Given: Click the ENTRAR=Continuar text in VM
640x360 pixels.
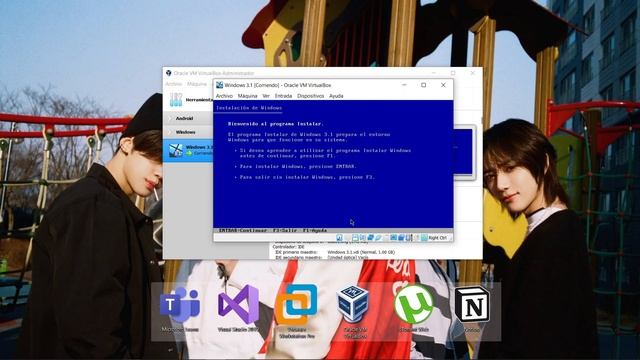Looking at the screenshot, I should point(242,231).
